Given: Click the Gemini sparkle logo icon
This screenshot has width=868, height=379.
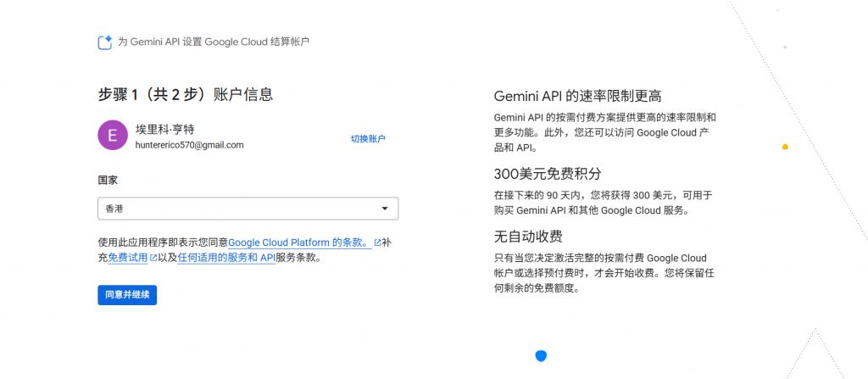Looking at the screenshot, I should [x=105, y=42].
